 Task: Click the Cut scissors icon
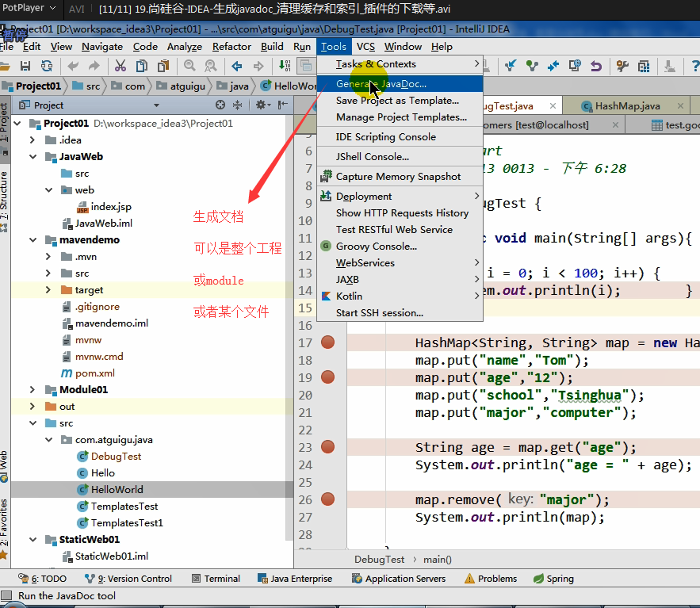(x=120, y=66)
